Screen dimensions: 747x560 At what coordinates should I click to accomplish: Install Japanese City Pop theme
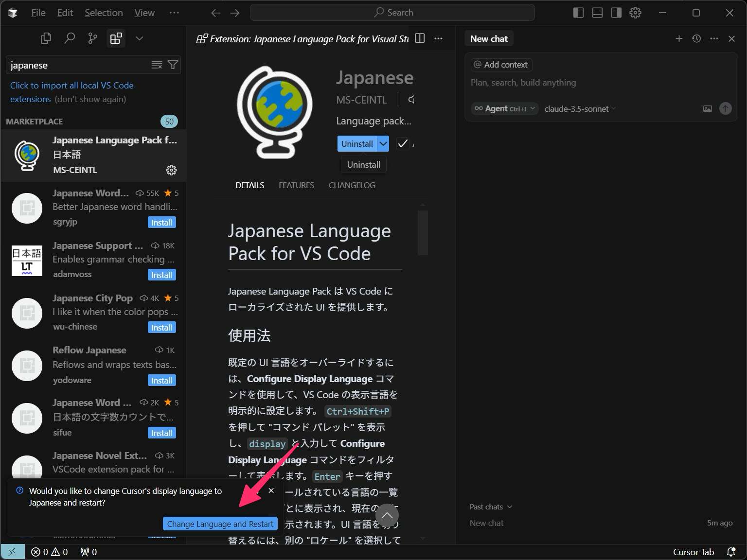[161, 327]
